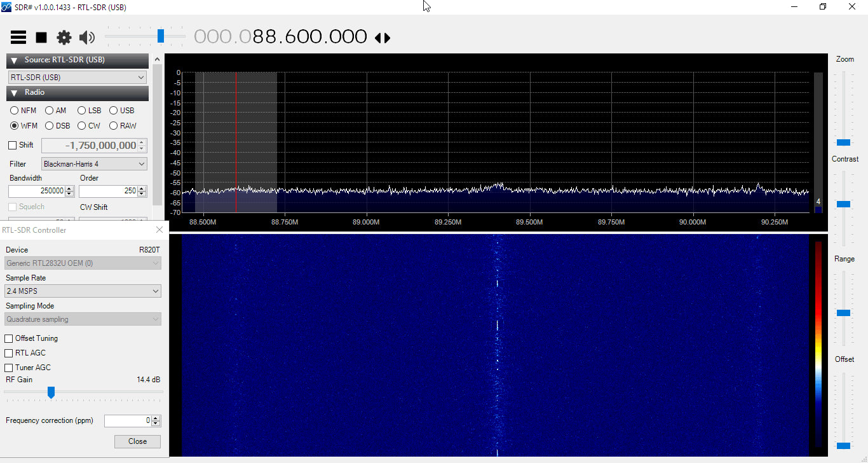Step frequency up with the right arrow
The width and height of the screenshot is (868, 463).
click(386, 38)
